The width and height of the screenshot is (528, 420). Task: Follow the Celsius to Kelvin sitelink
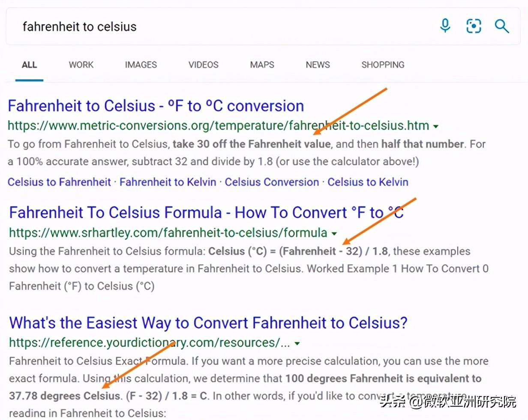coord(368,182)
